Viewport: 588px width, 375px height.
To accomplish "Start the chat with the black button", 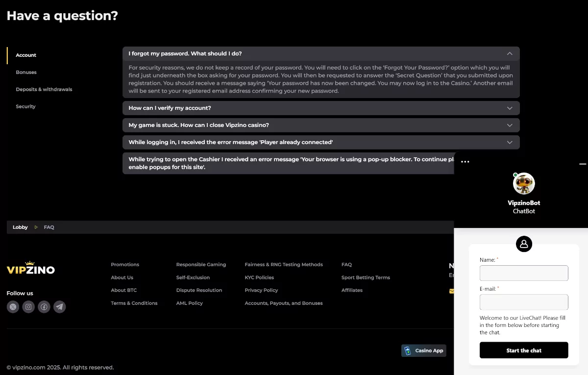I will click(524, 350).
